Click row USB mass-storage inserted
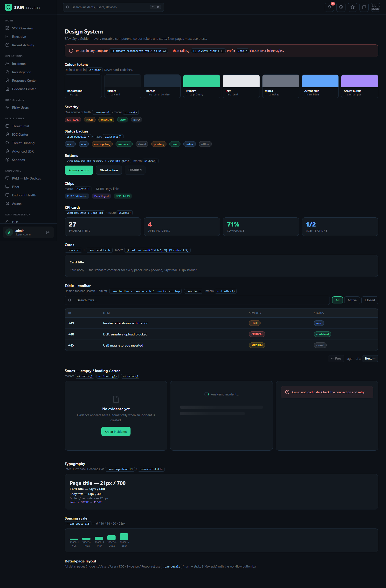Viewport: 386px width, 588px height. coord(221,345)
